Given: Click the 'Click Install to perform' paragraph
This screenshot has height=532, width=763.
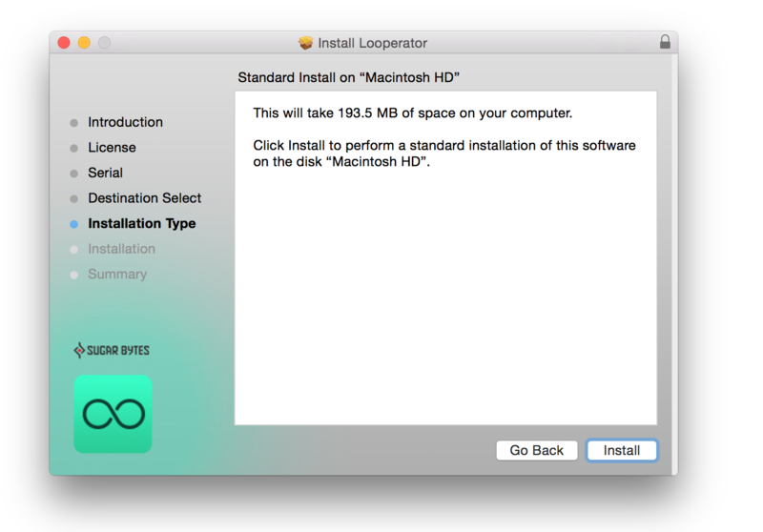Looking at the screenshot, I should [444, 153].
